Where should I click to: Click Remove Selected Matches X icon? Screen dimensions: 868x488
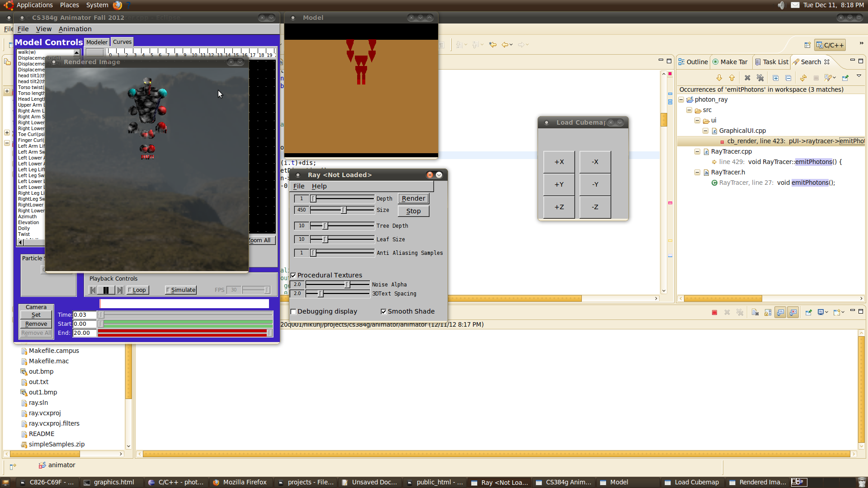tap(747, 78)
